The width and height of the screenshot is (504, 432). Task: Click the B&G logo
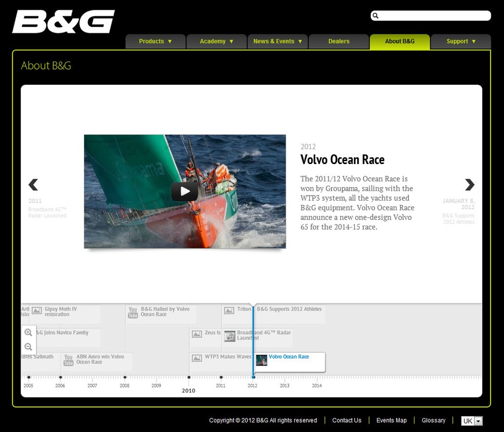point(63,22)
